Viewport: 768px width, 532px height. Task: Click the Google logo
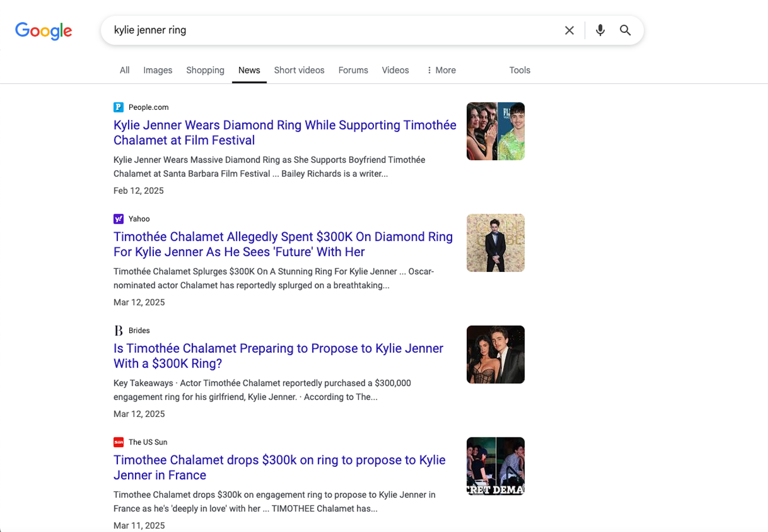[43, 31]
